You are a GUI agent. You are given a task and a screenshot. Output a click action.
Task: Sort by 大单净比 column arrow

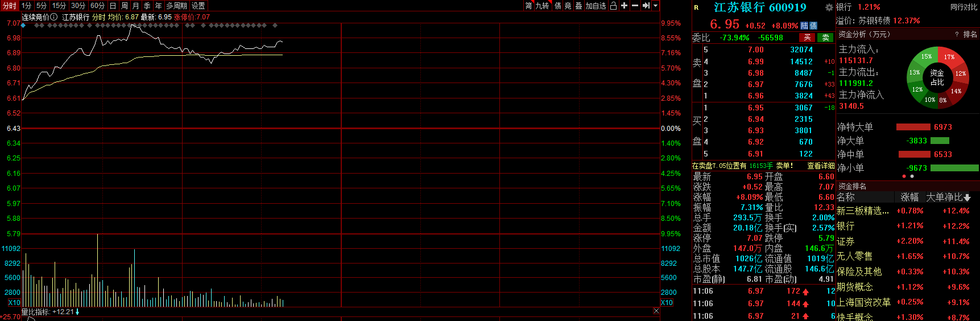967,197
